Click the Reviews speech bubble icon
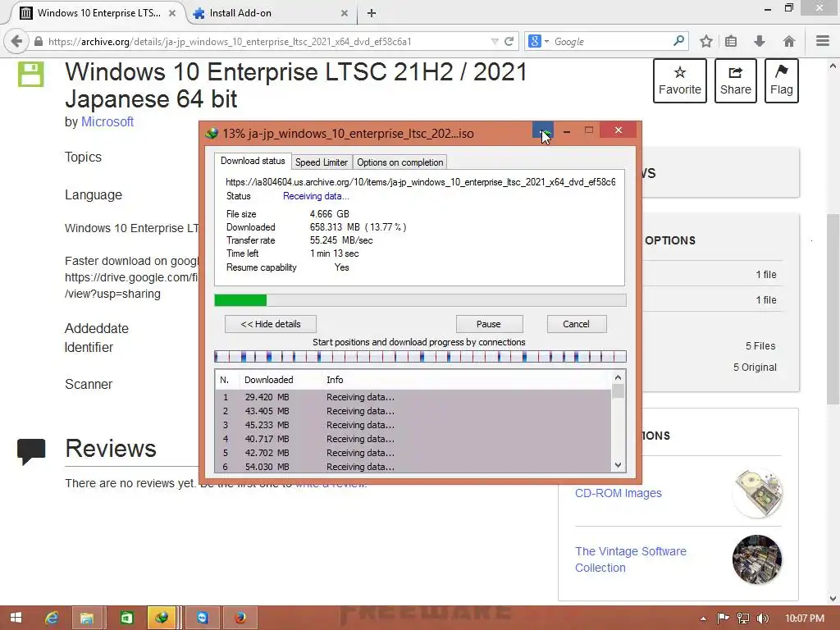 (x=31, y=452)
